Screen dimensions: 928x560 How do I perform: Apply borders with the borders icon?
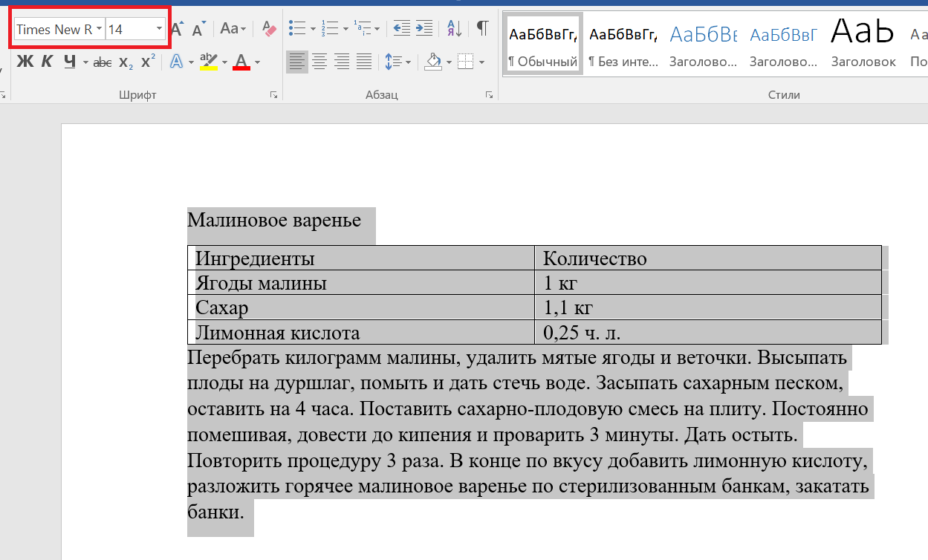465,62
